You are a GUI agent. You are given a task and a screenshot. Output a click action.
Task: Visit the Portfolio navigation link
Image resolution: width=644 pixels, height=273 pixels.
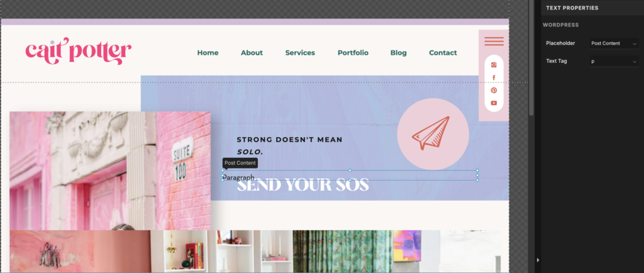[x=353, y=53]
